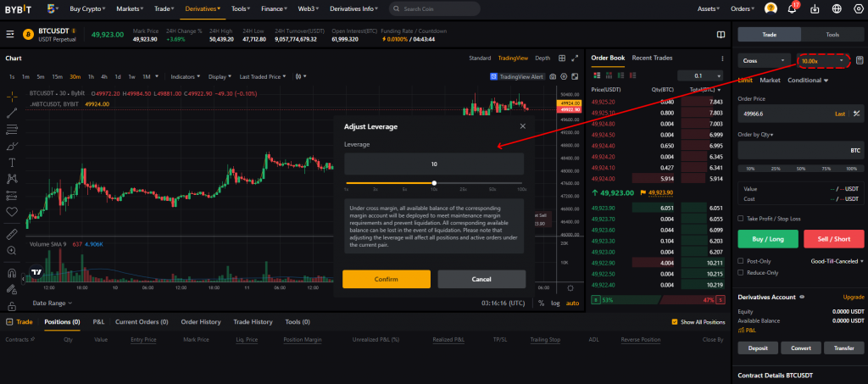This screenshot has width=868, height=384.
Task: Switch to Market order tab
Action: click(x=770, y=81)
